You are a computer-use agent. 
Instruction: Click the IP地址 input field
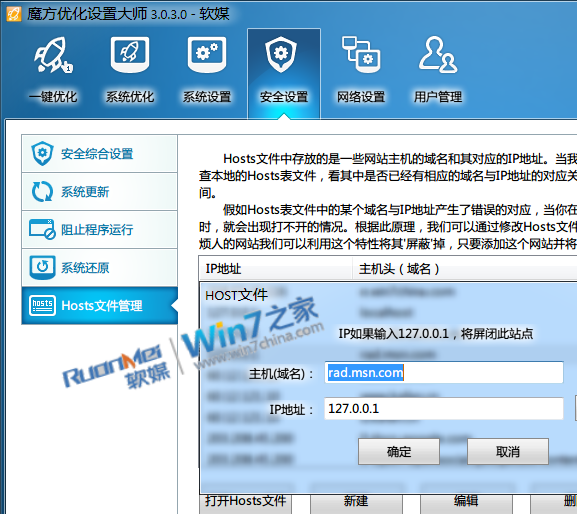[444, 408]
